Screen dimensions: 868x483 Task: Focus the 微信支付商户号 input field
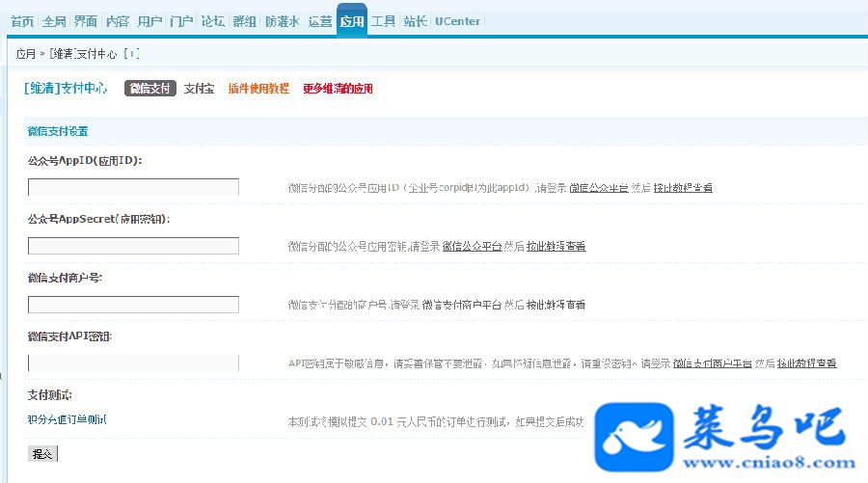pyautogui.click(x=133, y=305)
